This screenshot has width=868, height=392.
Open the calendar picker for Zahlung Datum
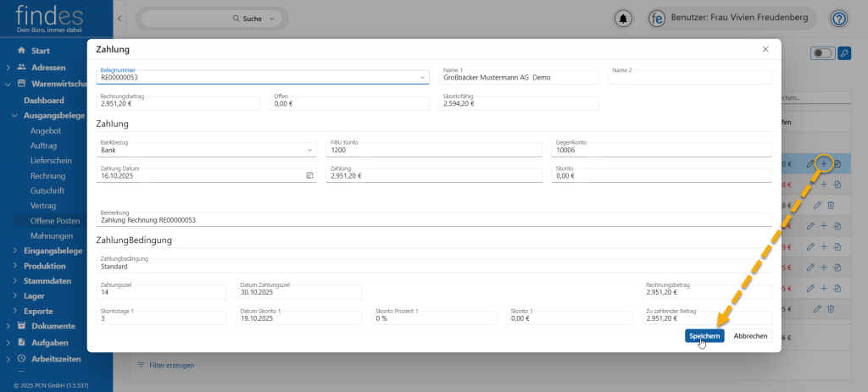coord(309,176)
